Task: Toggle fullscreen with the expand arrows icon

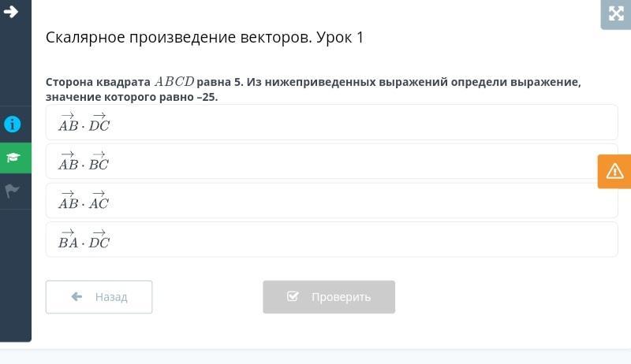Action: (615, 13)
